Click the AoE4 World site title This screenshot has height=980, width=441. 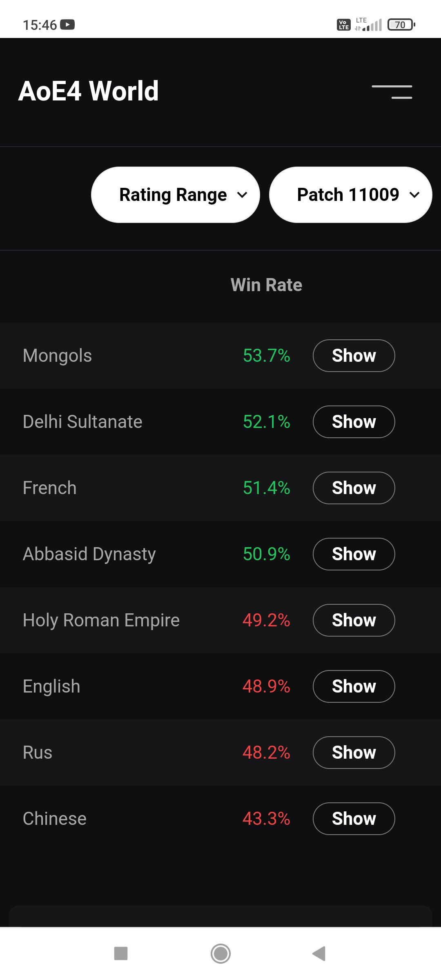coord(89,91)
